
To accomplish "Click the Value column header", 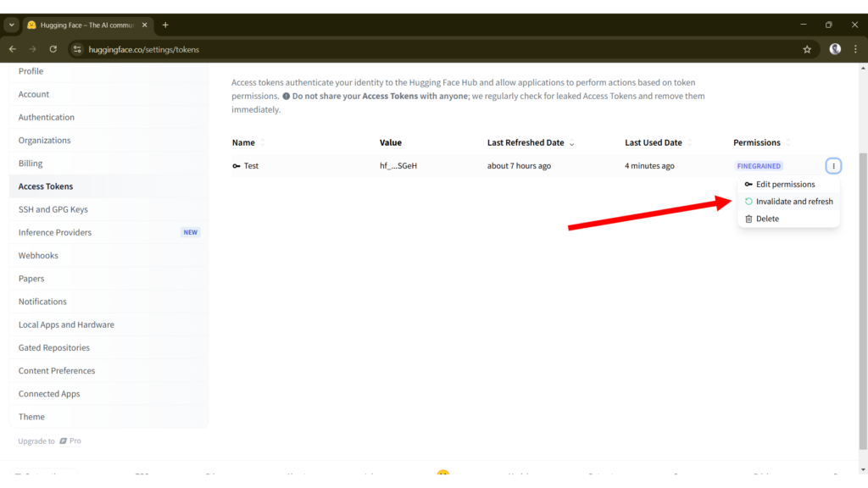I will [x=390, y=142].
